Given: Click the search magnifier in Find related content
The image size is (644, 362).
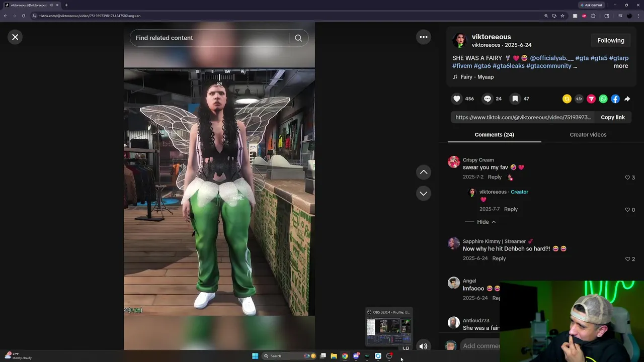Looking at the screenshot, I should click(x=298, y=38).
